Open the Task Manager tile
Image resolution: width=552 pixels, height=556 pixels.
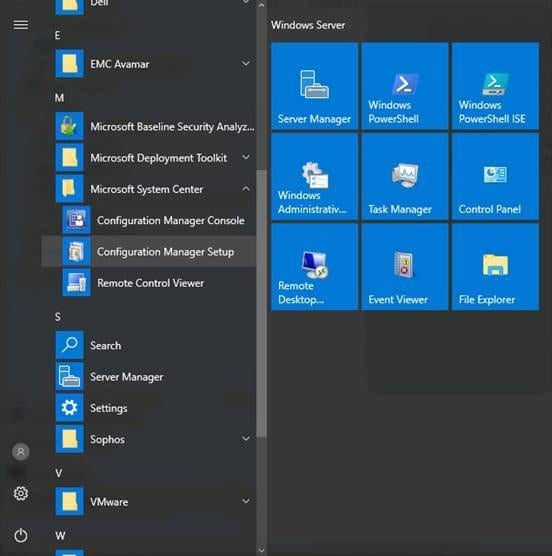405,177
